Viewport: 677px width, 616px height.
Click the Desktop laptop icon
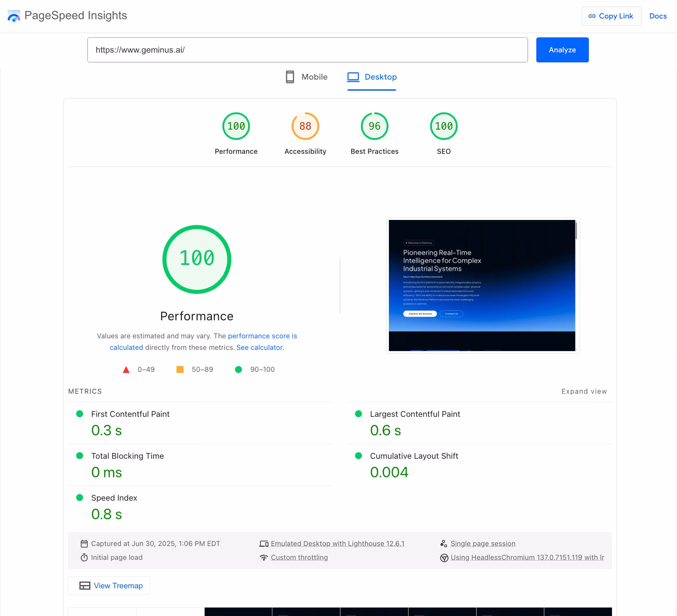point(353,77)
